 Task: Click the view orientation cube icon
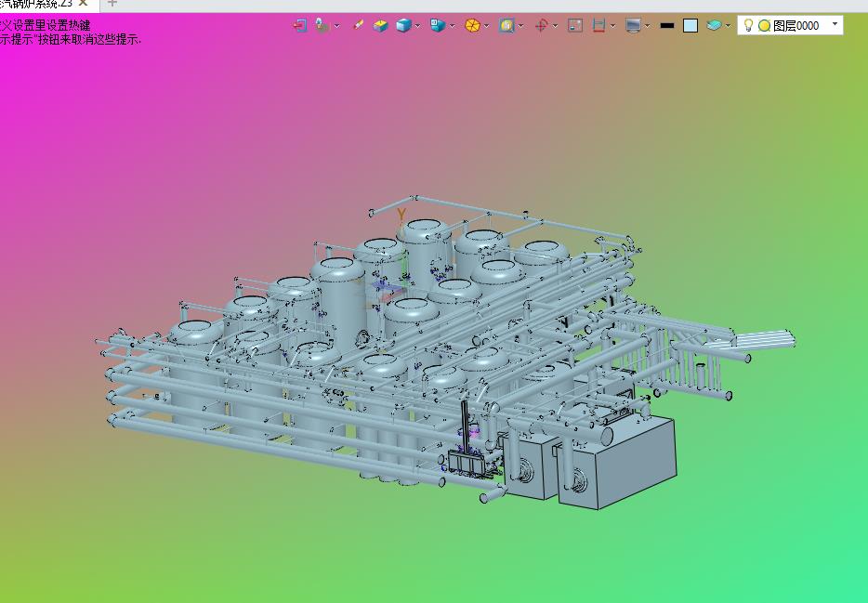coord(438,25)
